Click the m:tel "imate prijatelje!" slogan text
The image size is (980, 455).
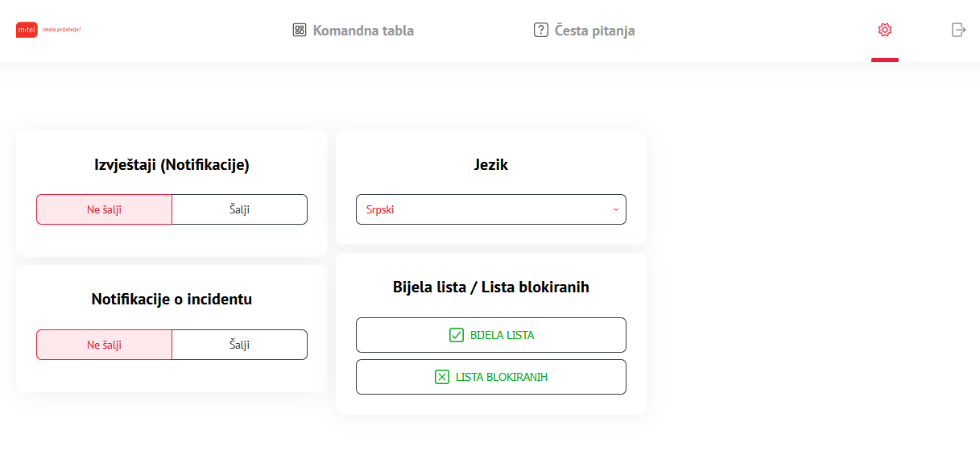(x=61, y=30)
